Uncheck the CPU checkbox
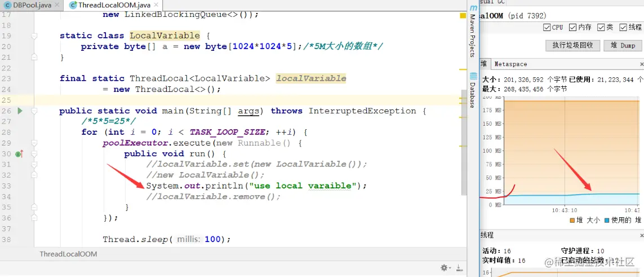This screenshot has width=644, height=277. click(547, 28)
